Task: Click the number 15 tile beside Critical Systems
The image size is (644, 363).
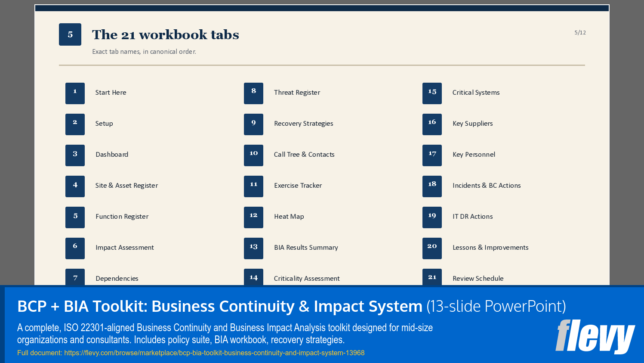Action: (x=432, y=93)
